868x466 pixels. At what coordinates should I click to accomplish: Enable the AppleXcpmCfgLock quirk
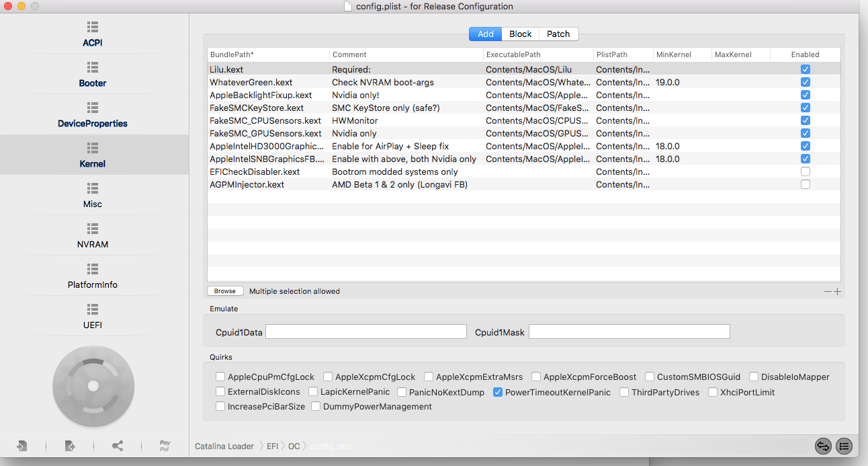(x=328, y=377)
